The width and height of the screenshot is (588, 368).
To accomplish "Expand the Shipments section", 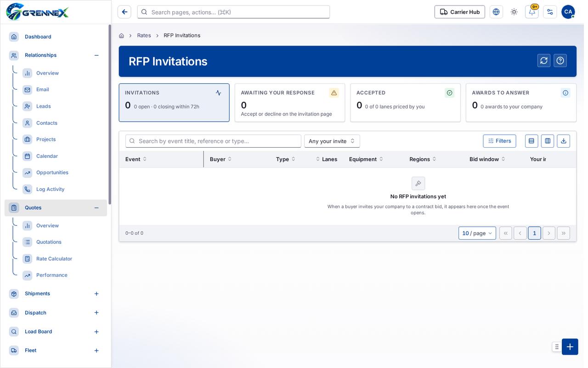I will (x=96, y=294).
